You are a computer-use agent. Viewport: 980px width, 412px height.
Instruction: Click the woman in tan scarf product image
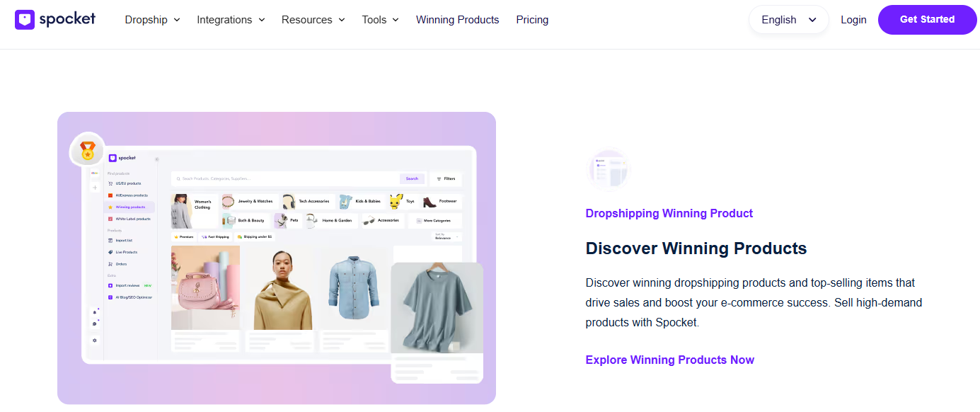(279, 287)
